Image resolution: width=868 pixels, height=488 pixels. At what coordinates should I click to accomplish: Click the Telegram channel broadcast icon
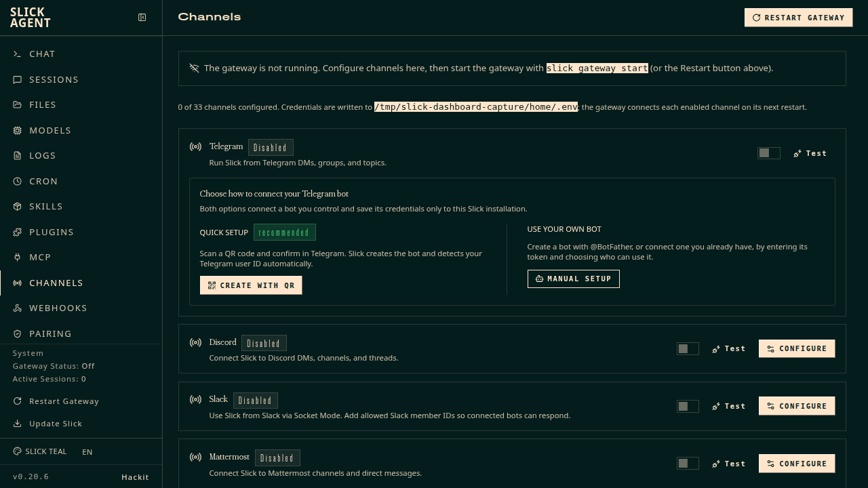[x=195, y=147]
